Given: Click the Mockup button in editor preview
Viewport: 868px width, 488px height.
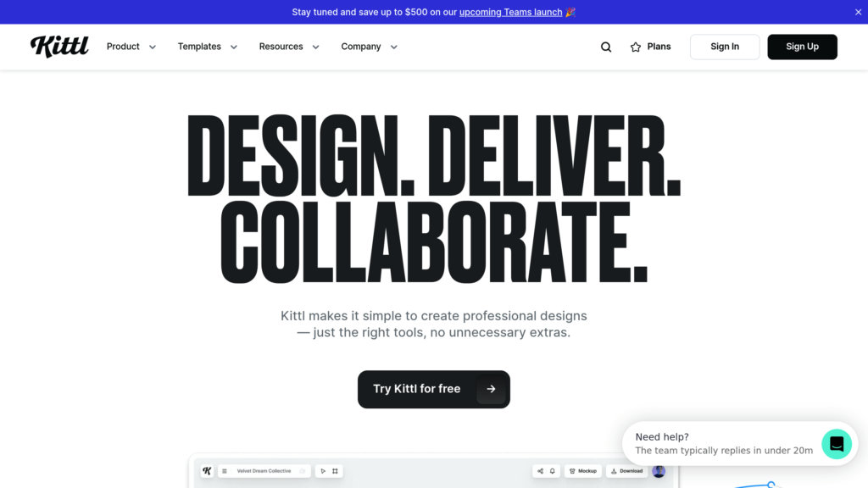Looking at the screenshot, I should [x=583, y=471].
